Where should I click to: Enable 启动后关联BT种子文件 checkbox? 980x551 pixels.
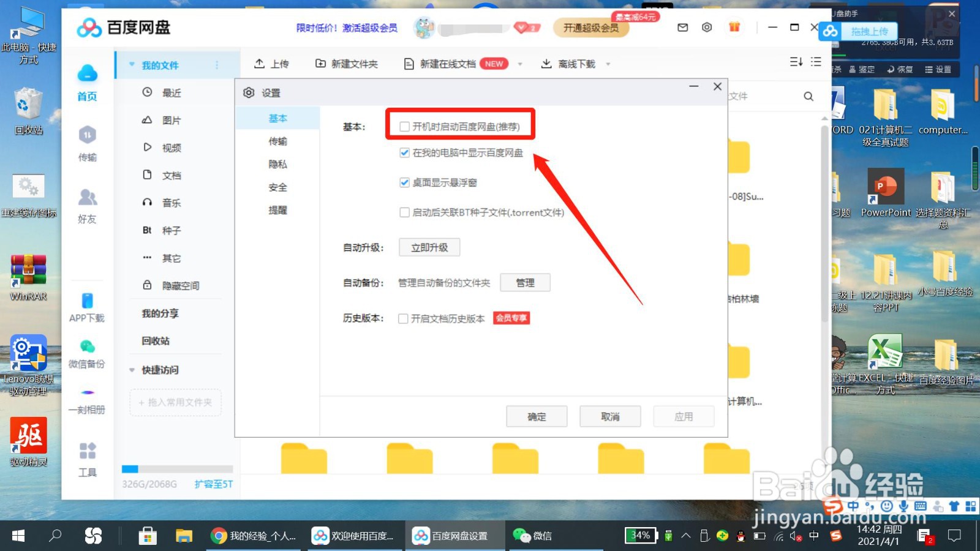404,212
